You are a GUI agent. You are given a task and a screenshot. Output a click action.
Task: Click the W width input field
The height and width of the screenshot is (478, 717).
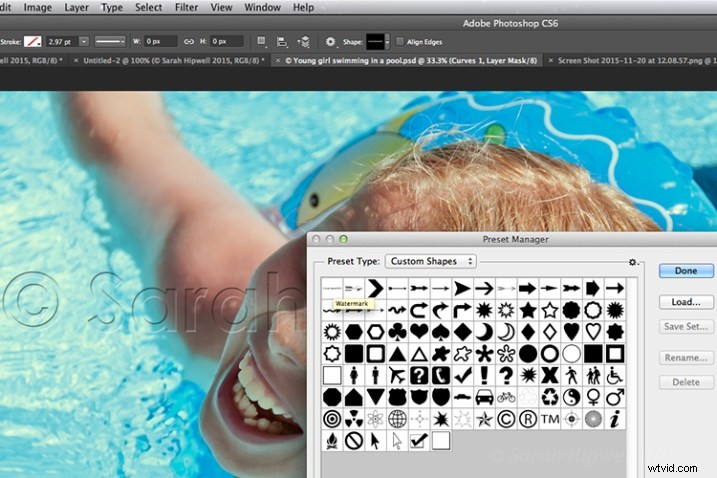[160, 42]
